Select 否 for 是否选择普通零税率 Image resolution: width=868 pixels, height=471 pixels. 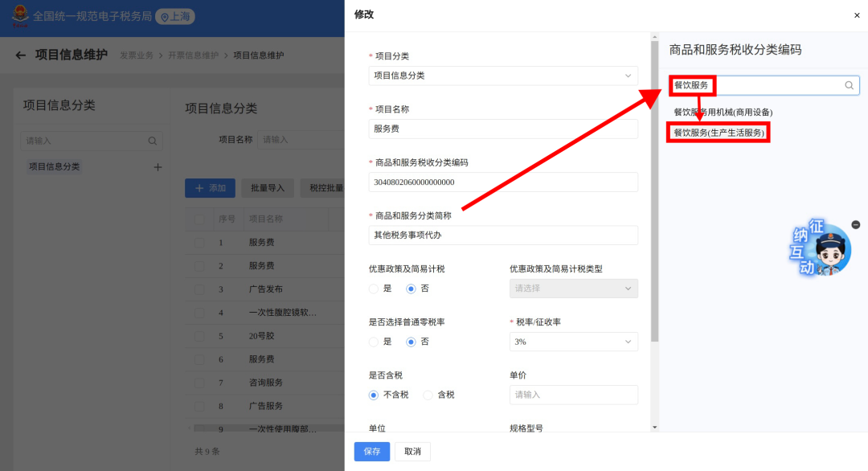click(411, 342)
